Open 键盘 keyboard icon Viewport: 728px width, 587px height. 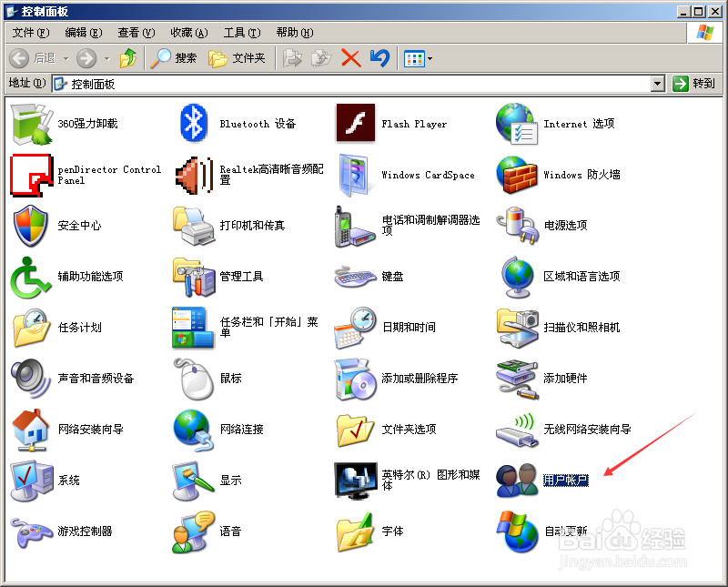click(x=355, y=277)
